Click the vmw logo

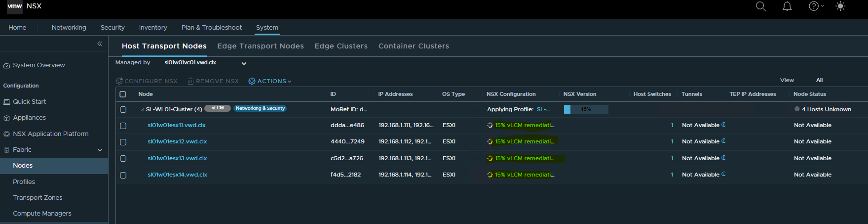point(15,6)
